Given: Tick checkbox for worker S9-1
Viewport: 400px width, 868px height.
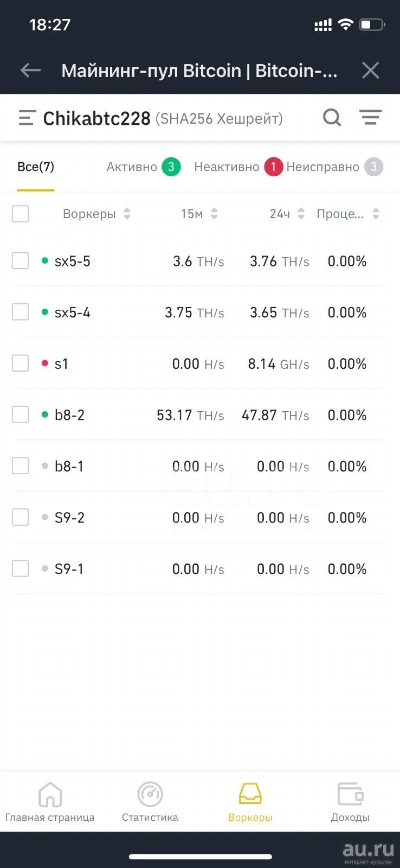Looking at the screenshot, I should click(x=20, y=569).
